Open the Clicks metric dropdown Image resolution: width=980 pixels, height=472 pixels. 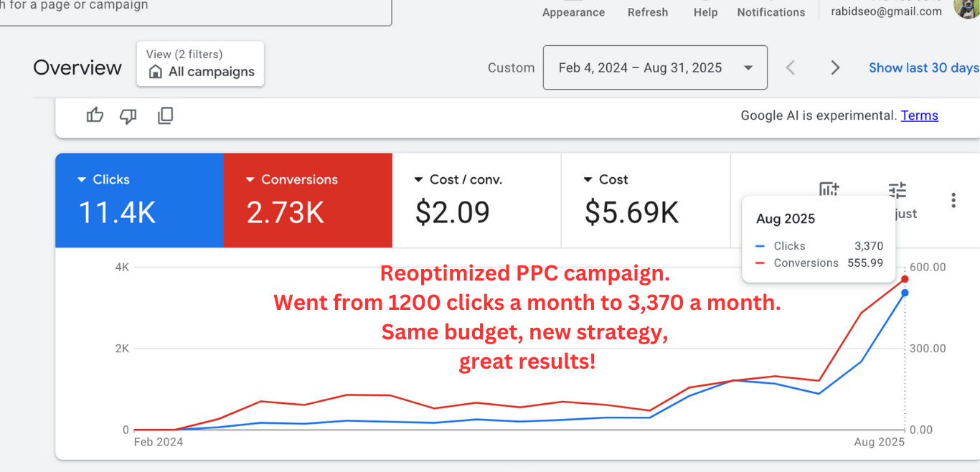pos(82,180)
